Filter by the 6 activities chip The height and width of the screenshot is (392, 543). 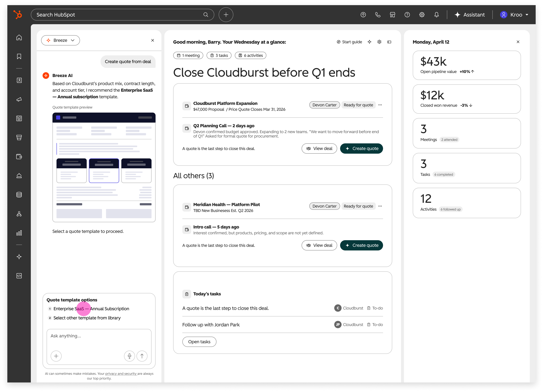(250, 55)
